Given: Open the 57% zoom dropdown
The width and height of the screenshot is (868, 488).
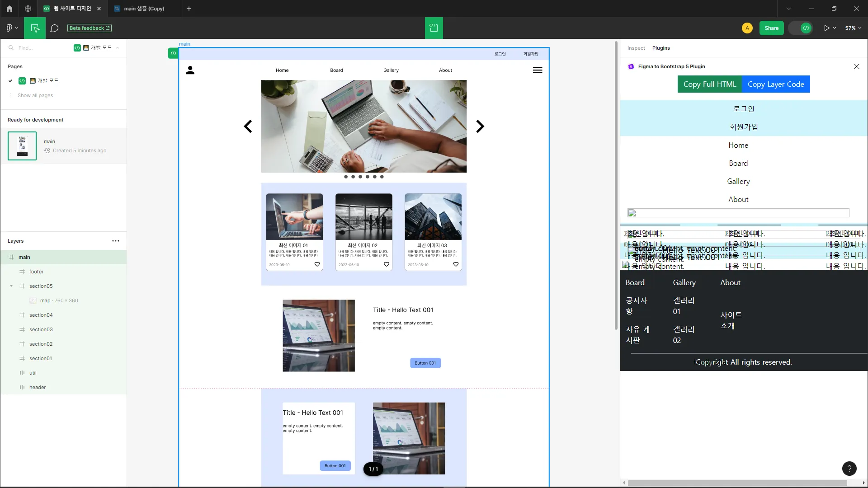Looking at the screenshot, I should (x=853, y=28).
